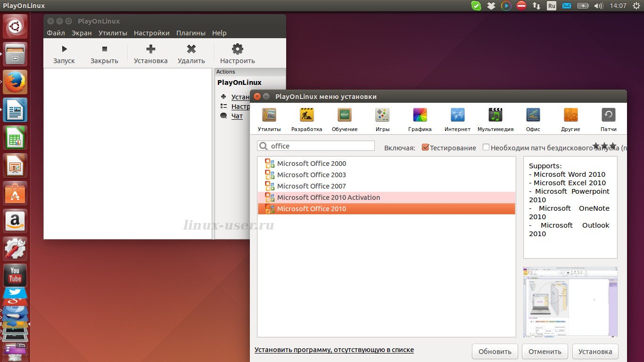Open LibreOffice Writer from the dock
The width and height of the screenshot is (644, 362).
pyautogui.click(x=15, y=110)
